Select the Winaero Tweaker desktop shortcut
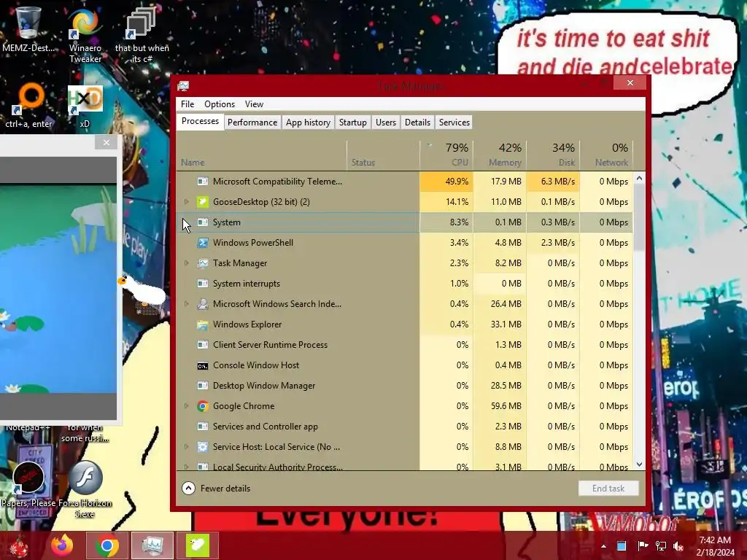Viewport: 747px width, 560px height. click(85, 36)
